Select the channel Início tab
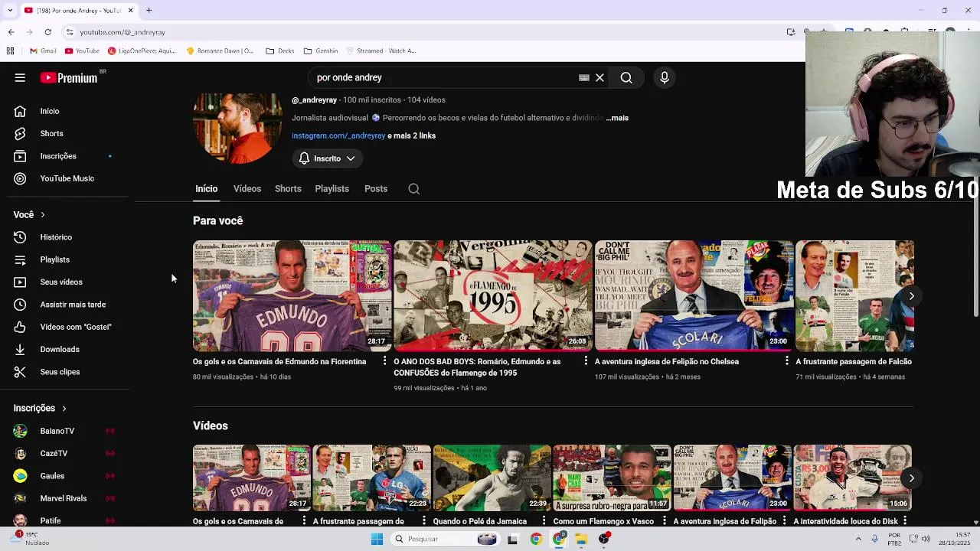 coord(206,188)
